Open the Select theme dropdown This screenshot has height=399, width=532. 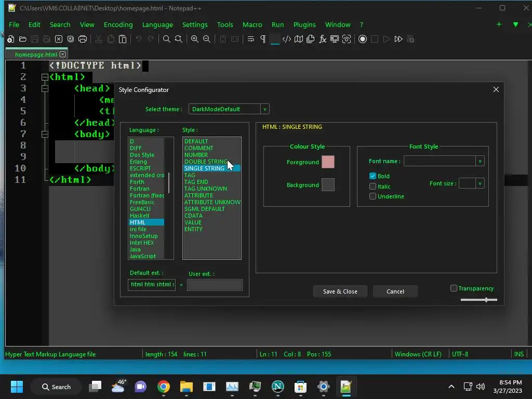(x=265, y=109)
